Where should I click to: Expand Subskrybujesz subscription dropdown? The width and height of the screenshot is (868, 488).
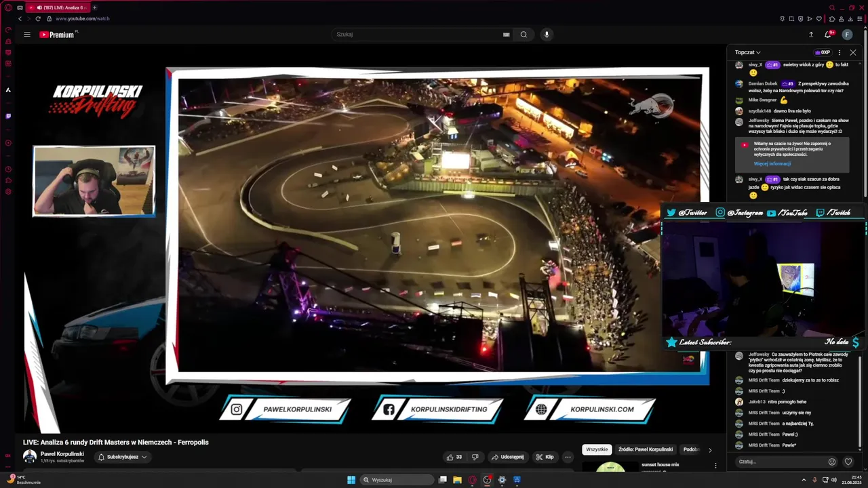click(x=122, y=457)
